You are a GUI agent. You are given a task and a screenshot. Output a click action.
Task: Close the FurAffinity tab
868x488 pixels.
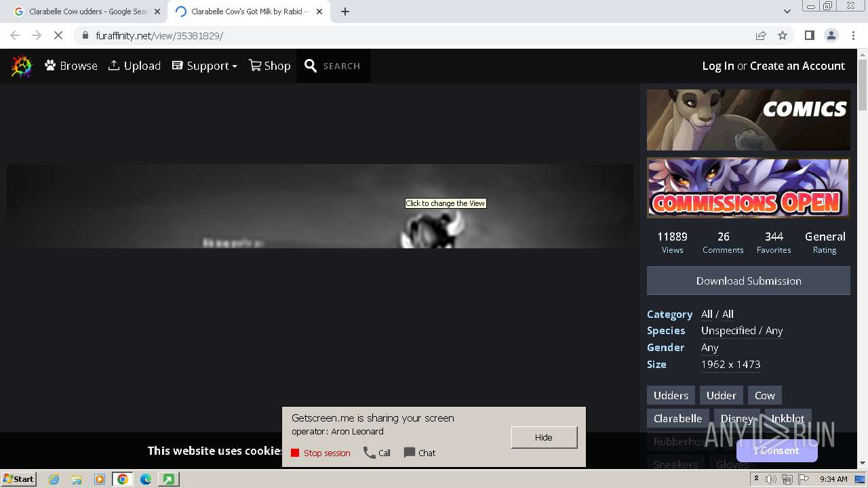[x=319, y=12]
